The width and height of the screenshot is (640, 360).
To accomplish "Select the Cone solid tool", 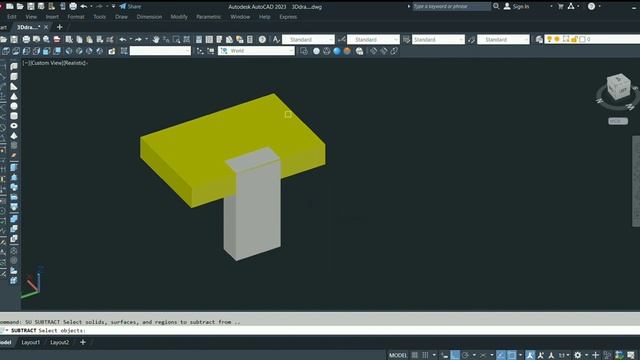I will point(14,96).
